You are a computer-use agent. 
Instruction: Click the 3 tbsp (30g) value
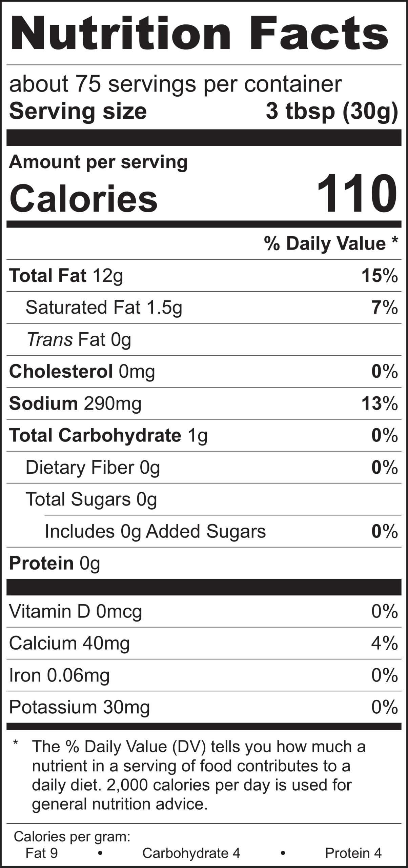331,111
